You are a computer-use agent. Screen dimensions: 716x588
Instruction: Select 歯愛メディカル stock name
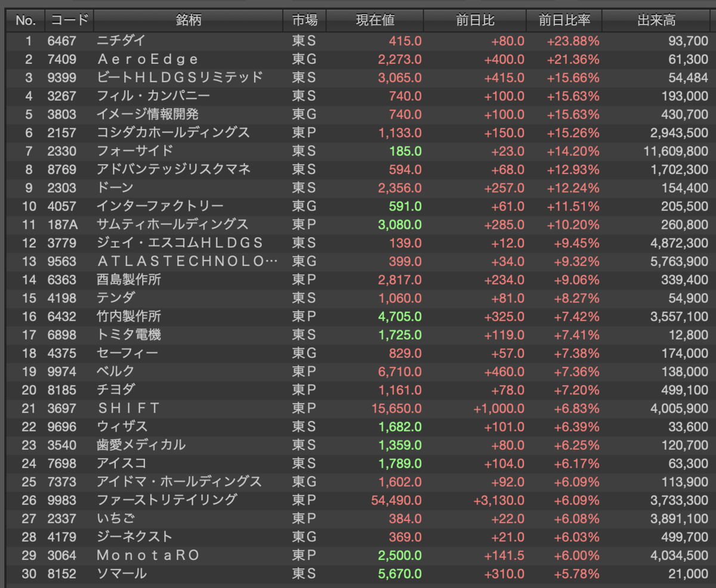coord(141,445)
